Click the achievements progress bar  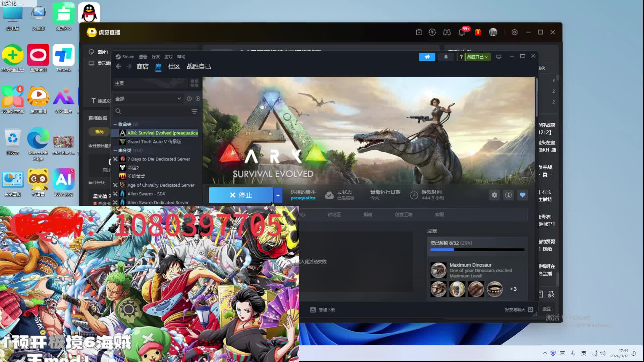[x=477, y=250]
